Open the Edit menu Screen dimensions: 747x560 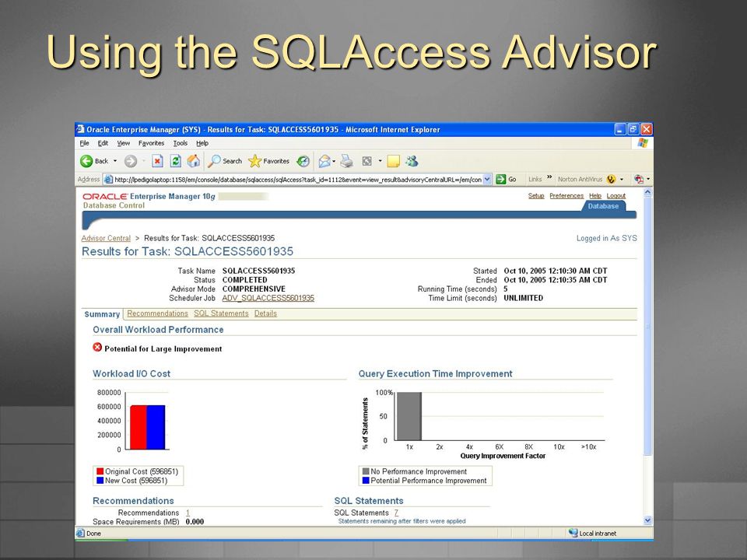pos(103,143)
